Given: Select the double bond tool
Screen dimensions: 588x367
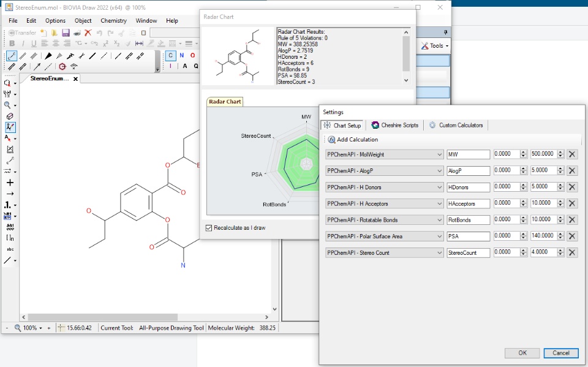Looking at the screenshot, I should (23, 56).
